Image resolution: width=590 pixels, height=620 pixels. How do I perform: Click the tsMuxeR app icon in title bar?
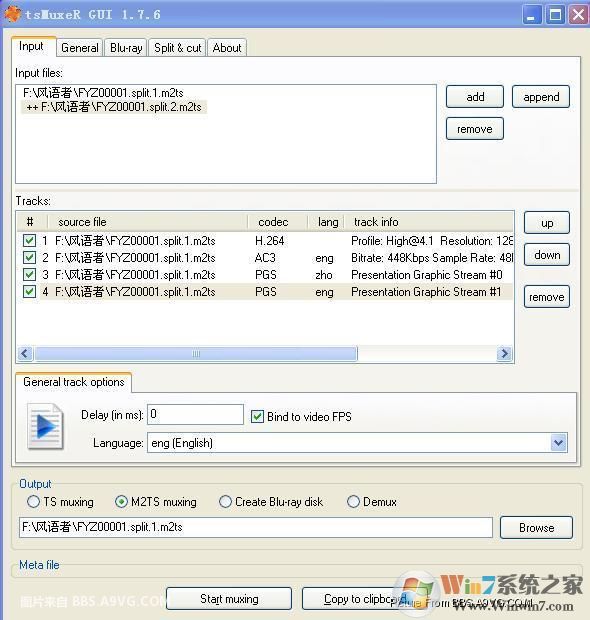click(x=12, y=14)
